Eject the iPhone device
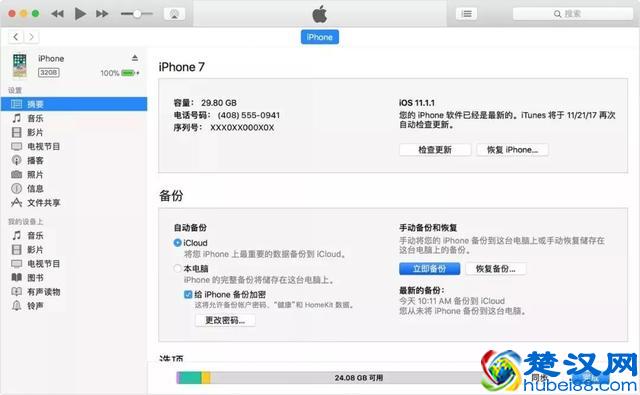The height and width of the screenshot is (395, 640). [x=135, y=58]
